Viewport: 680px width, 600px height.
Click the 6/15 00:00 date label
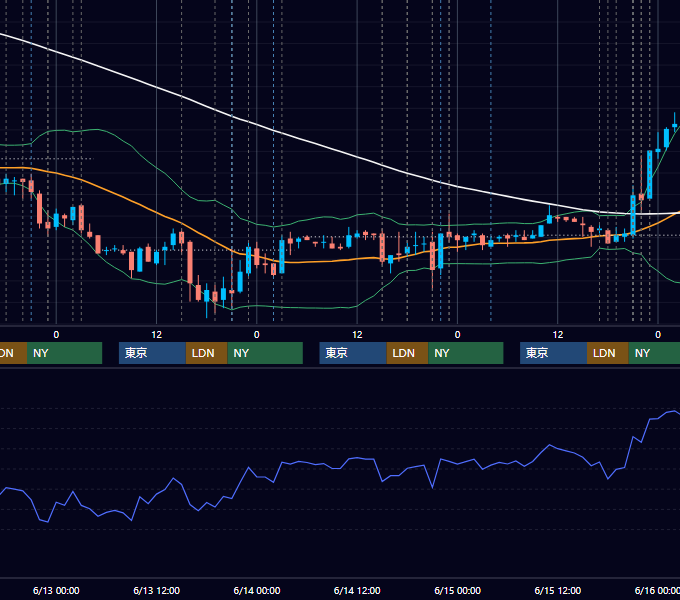coord(458,590)
